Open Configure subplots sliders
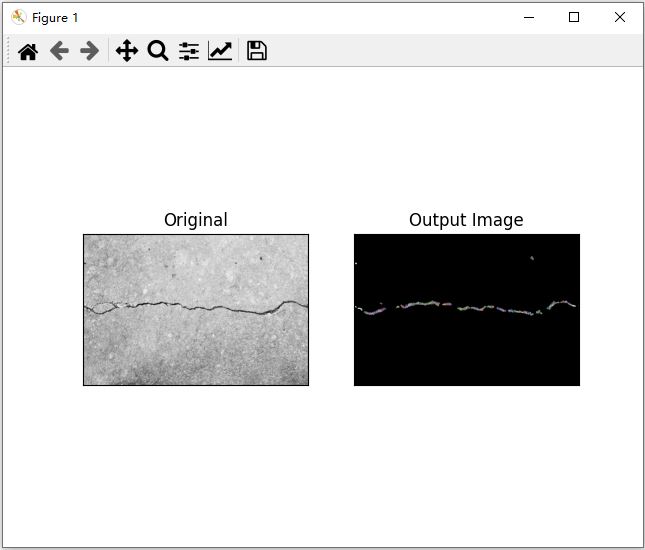Screen dimensions: 645x550 point(189,51)
